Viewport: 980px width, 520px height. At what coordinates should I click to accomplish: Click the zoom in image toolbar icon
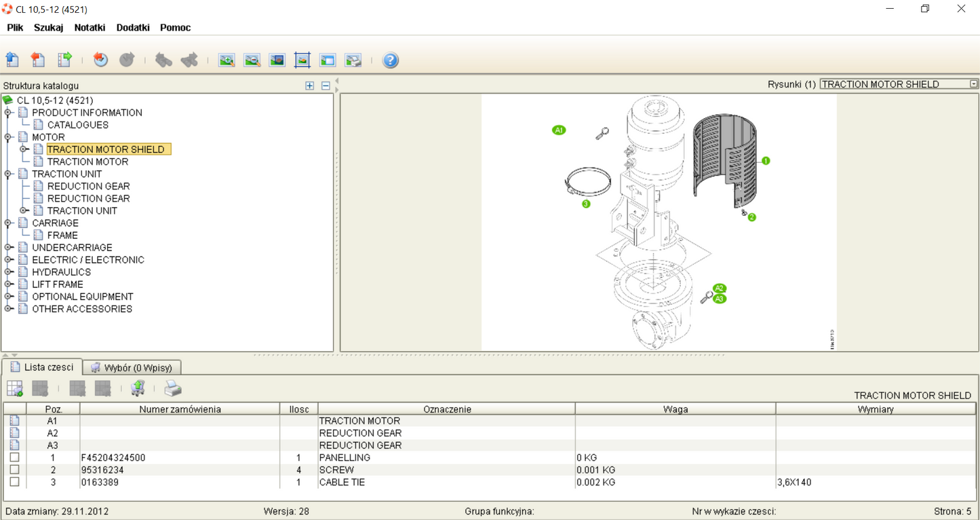pyautogui.click(x=227, y=60)
